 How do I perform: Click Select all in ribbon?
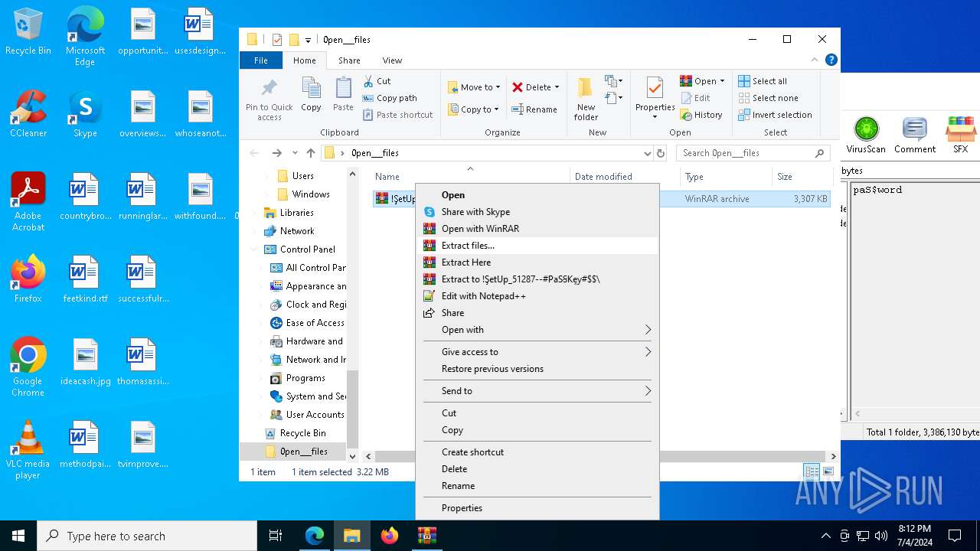[x=763, y=81]
